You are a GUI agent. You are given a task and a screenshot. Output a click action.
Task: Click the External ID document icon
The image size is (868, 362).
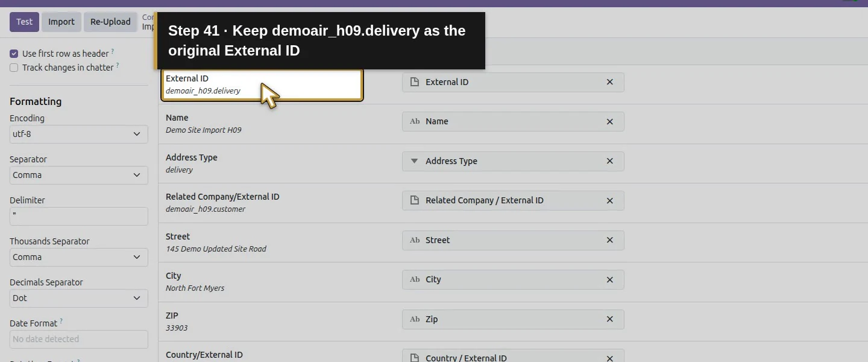[x=415, y=82]
